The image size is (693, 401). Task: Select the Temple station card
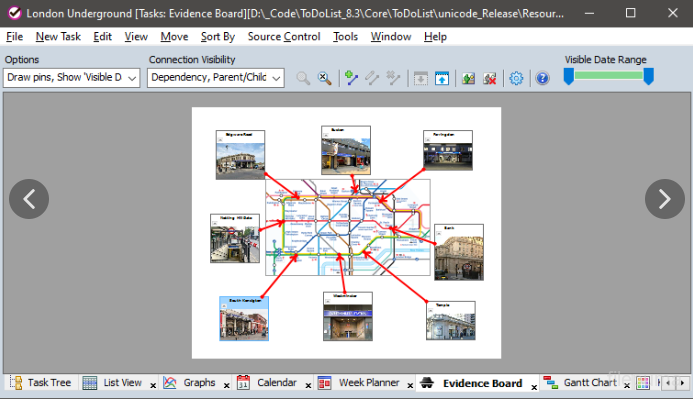[451, 321]
